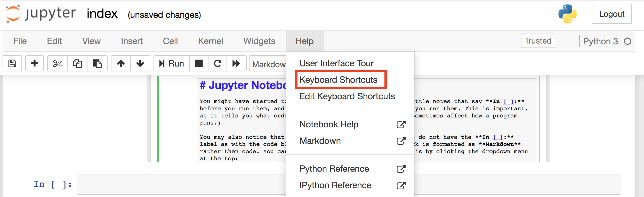Click the Python logo icon
The image size is (644, 197).
[x=567, y=14]
